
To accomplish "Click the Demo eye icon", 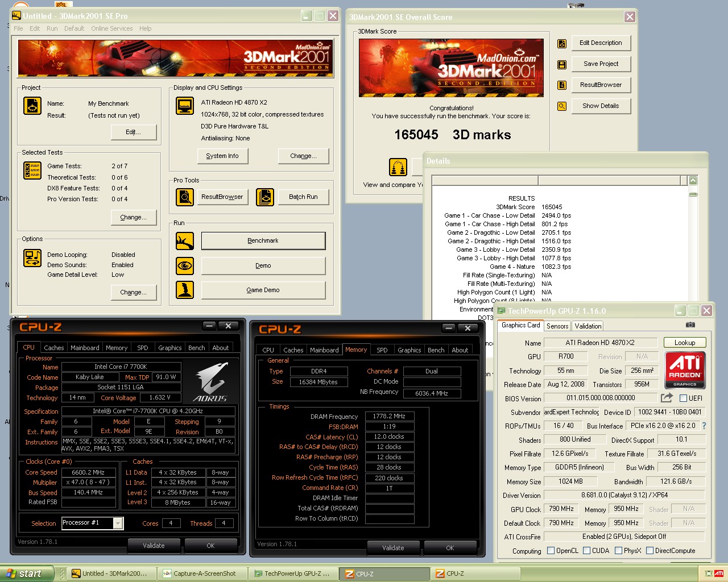I will [x=185, y=265].
